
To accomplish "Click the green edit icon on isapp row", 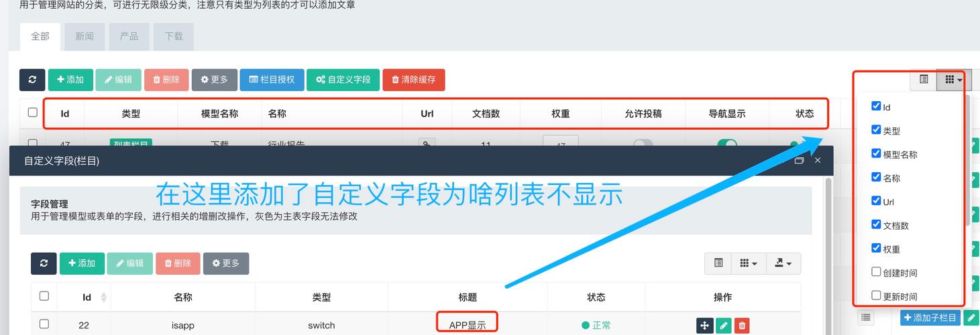I will coord(723,326).
